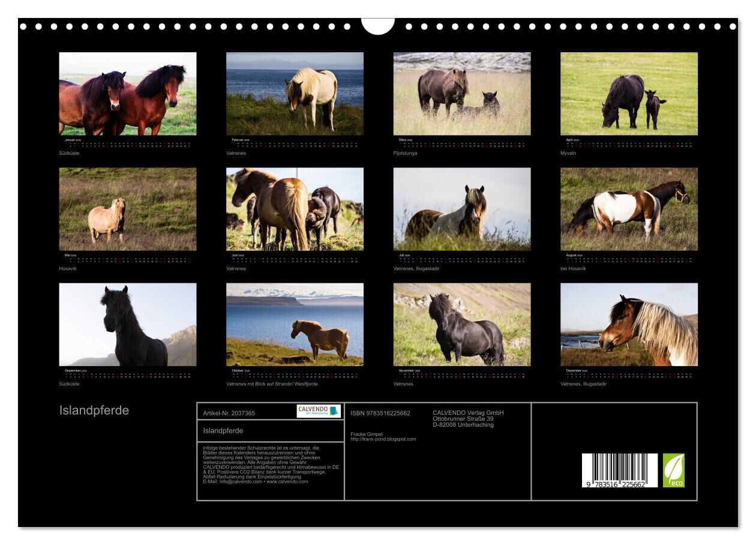Viewport: 756px width, 545px height.
Task: Open the trans-pond.blogspot.com link
Action: (383, 439)
